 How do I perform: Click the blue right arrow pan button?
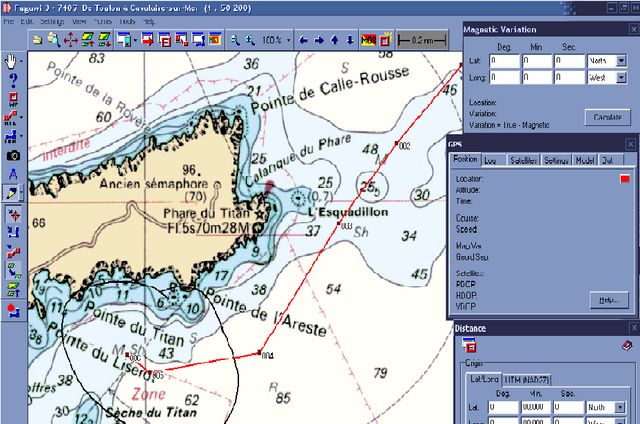pos(319,40)
